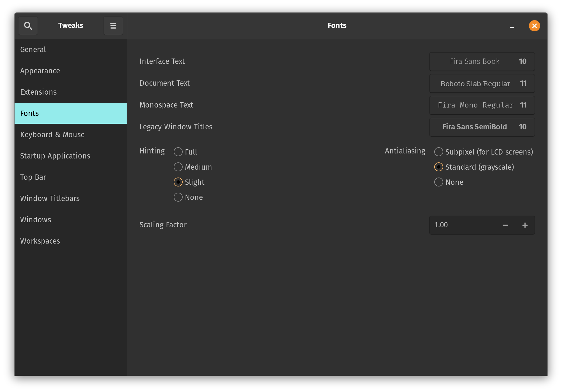Close window with orange X button

click(x=534, y=26)
